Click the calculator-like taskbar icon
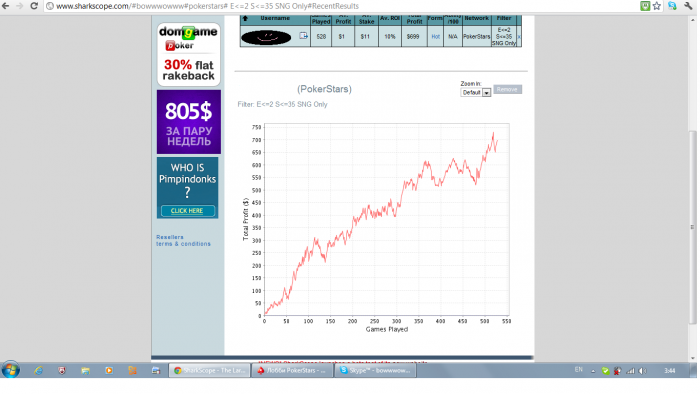Image resolution: width=700 pixels, height=394 pixels. pos(156,370)
